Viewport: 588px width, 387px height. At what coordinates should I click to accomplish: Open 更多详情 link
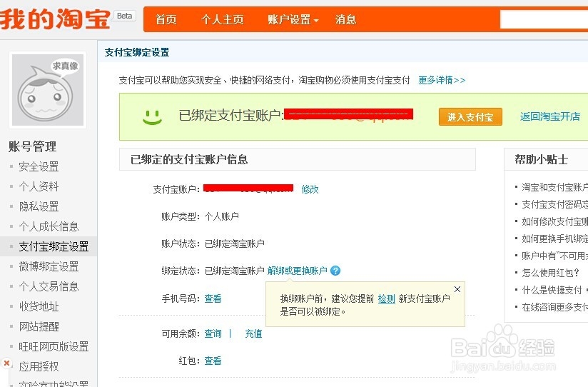click(442, 80)
